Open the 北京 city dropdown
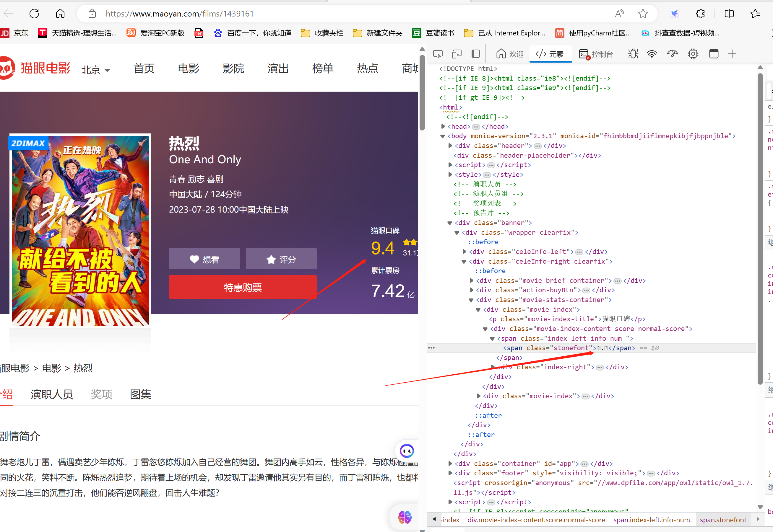 tap(95, 70)
